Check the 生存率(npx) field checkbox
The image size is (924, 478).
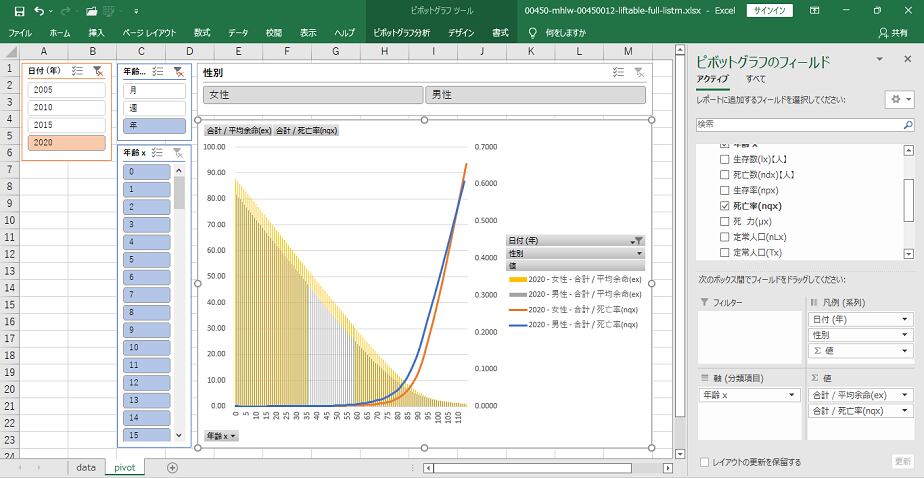click(725, 190)
